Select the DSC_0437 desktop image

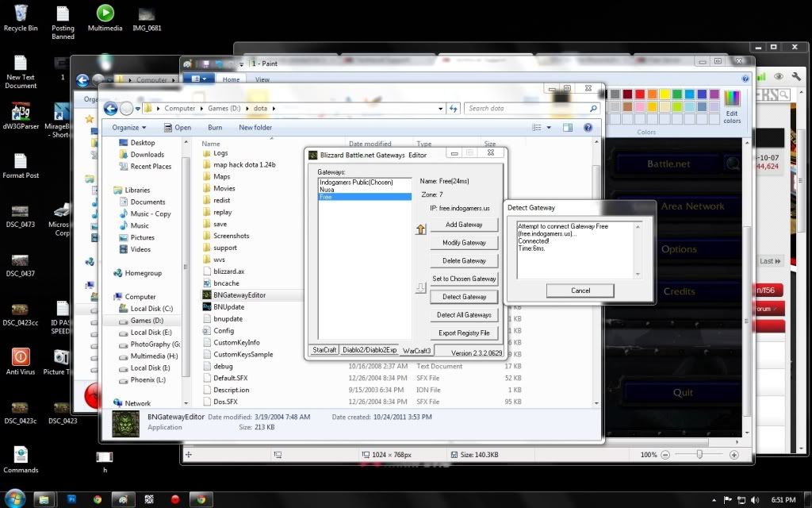[x=21, y=264]
